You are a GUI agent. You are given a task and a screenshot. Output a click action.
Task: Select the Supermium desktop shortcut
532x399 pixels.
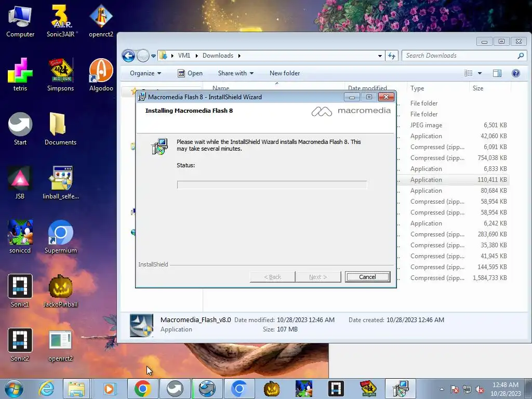pos(60,237)
